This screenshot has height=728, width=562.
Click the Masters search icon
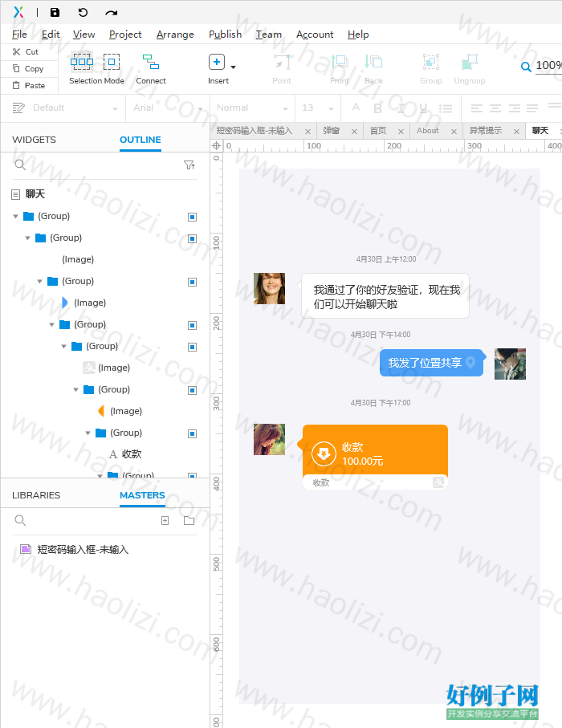click(20, 520)
